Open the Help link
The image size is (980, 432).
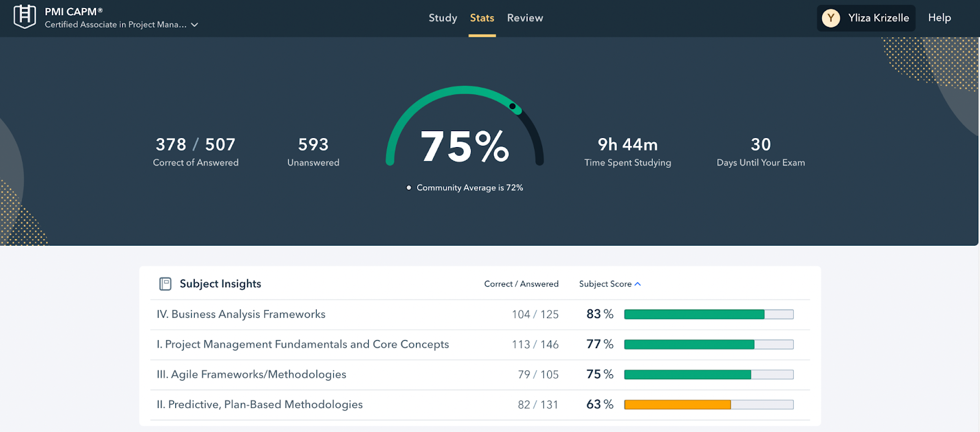pos(939,18)
